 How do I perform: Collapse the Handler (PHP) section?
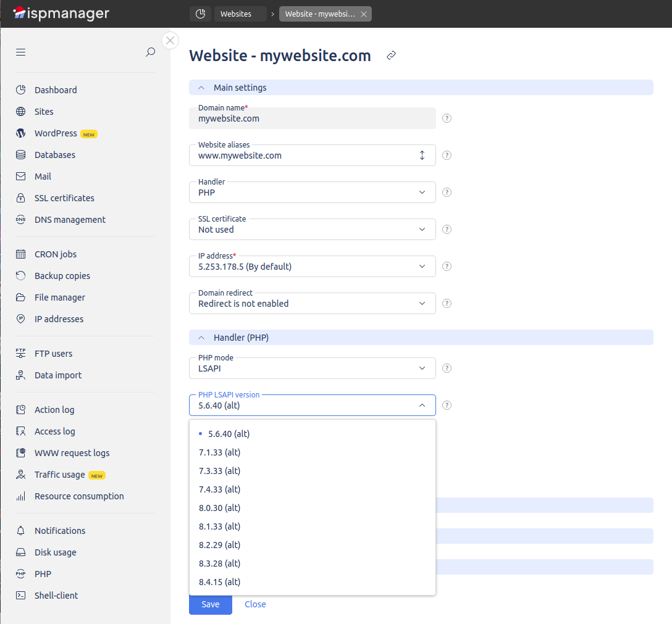(201, 338)
